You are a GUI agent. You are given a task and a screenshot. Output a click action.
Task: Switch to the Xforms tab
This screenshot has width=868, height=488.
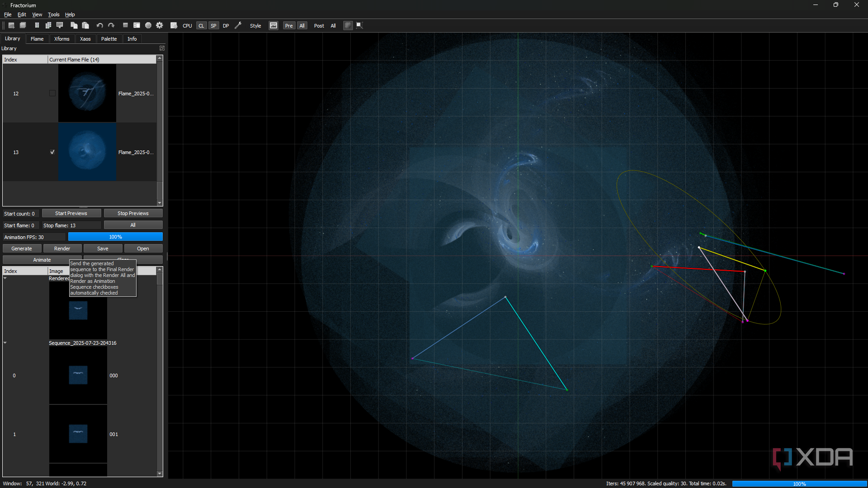62,39
